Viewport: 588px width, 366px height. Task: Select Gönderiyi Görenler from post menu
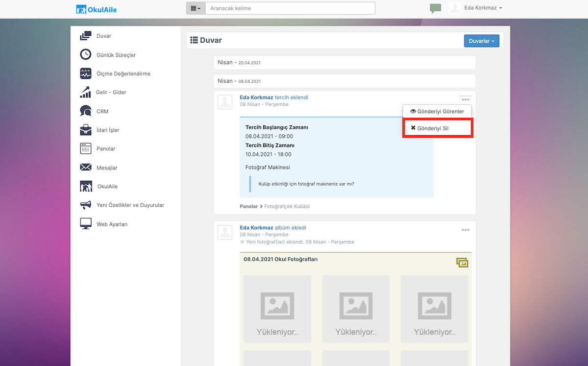point(437,112)
